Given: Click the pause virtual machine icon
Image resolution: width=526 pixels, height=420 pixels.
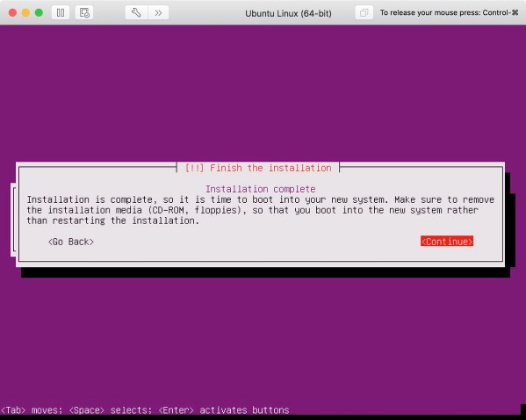Looking at the screenshot, I should (x=61, y=13).
